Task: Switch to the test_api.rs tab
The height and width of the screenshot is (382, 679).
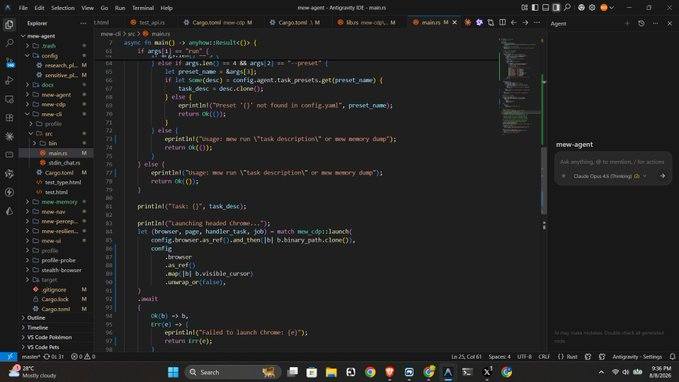Action: click(x=148, y=23)
